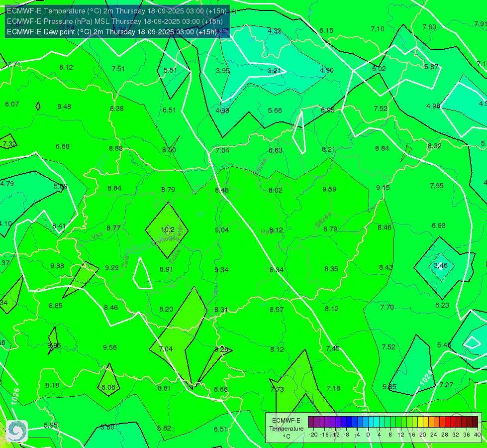
Task: Click the 7.70 temperature value
Action: point(387,307)
